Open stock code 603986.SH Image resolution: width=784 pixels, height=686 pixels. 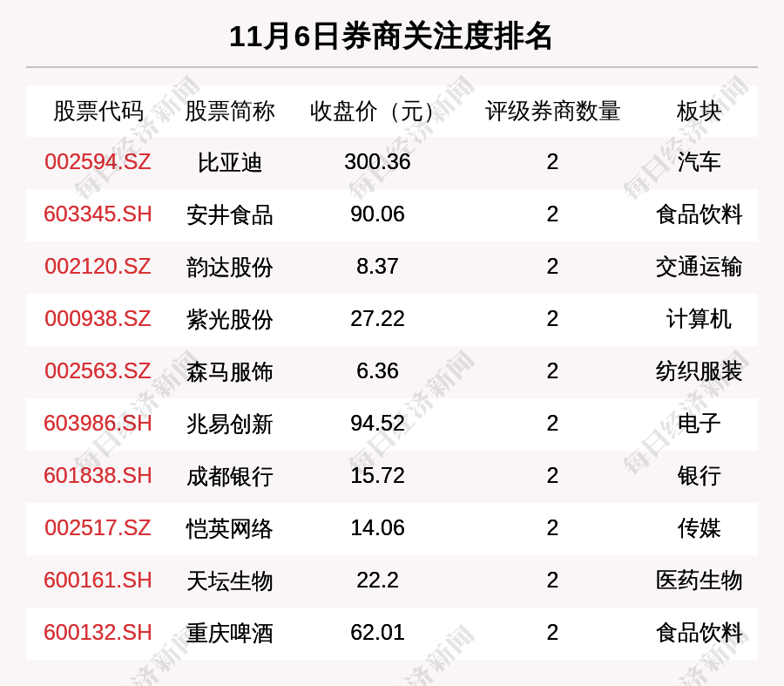click(x=98, y=424)
